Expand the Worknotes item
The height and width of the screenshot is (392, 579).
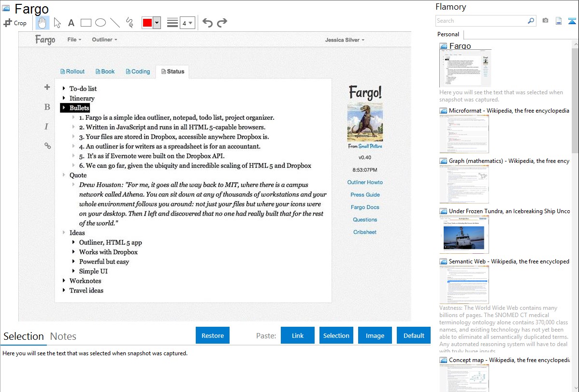64,280
